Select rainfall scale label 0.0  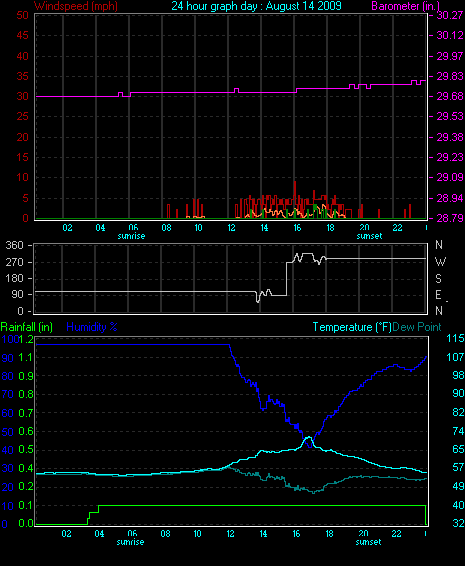click(x=25, y=523)
